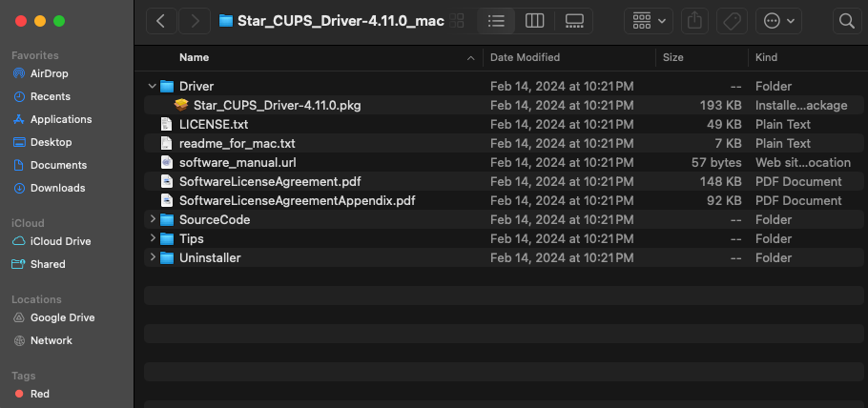Screen dimensions: 868x408
Task: Switch to gallery view
Action: [x=574, y=21]
